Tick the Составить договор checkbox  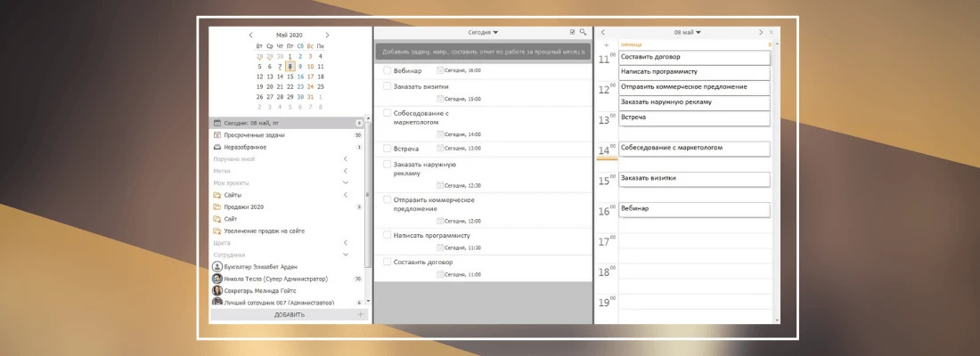(x=387, y=263)
